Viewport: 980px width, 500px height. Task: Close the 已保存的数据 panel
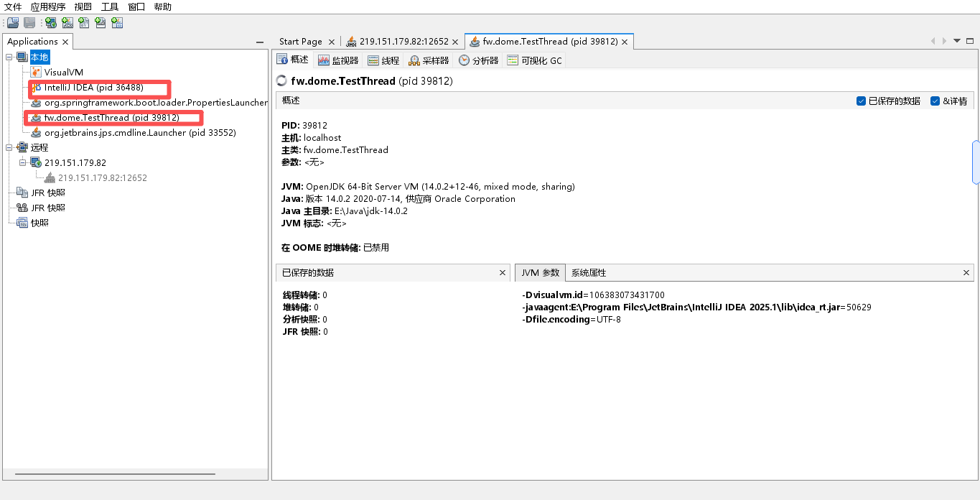point(503,272)
